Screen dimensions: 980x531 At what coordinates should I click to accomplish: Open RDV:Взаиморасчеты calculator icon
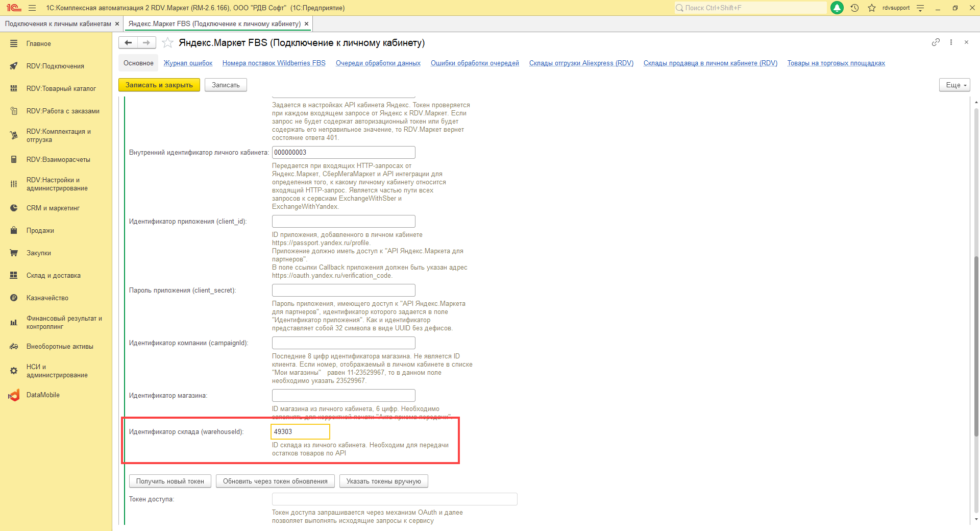click(x=14, y=160)
